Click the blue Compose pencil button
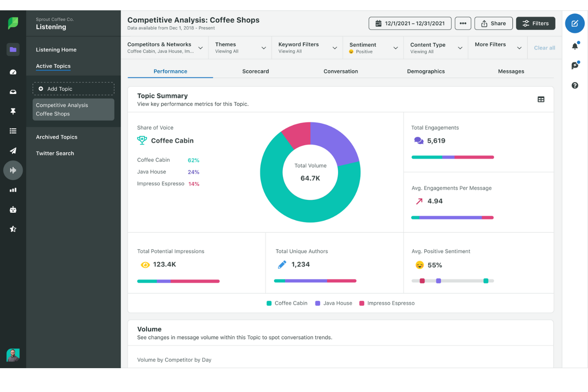Screen dimensions: 588x392 pyautogui.click(x=574, y=23)
